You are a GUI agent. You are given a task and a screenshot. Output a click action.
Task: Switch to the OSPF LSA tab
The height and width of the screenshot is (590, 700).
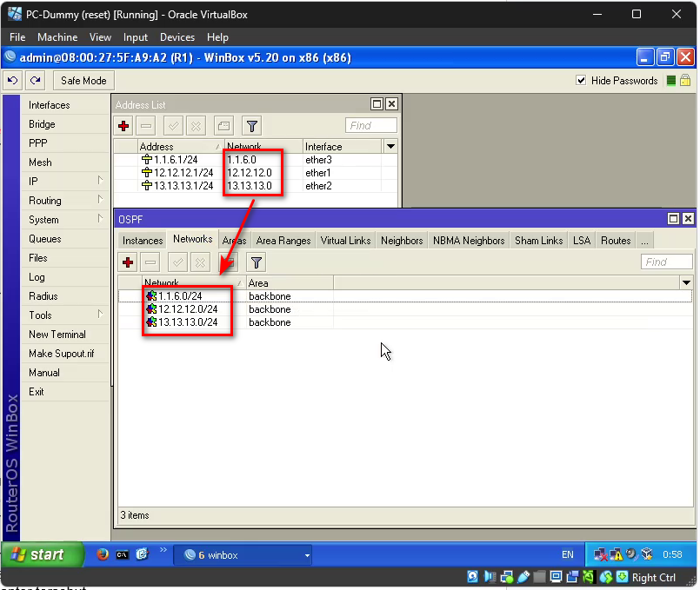(581, 241)
